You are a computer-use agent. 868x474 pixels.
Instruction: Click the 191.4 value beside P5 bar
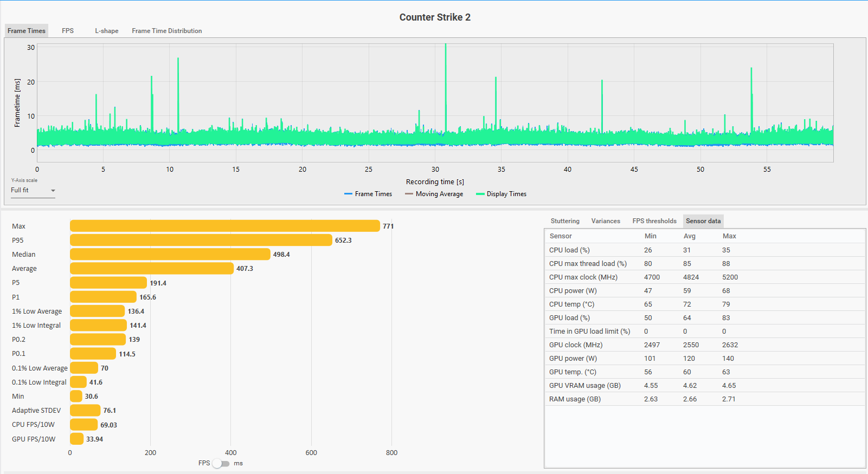[158, 283]
